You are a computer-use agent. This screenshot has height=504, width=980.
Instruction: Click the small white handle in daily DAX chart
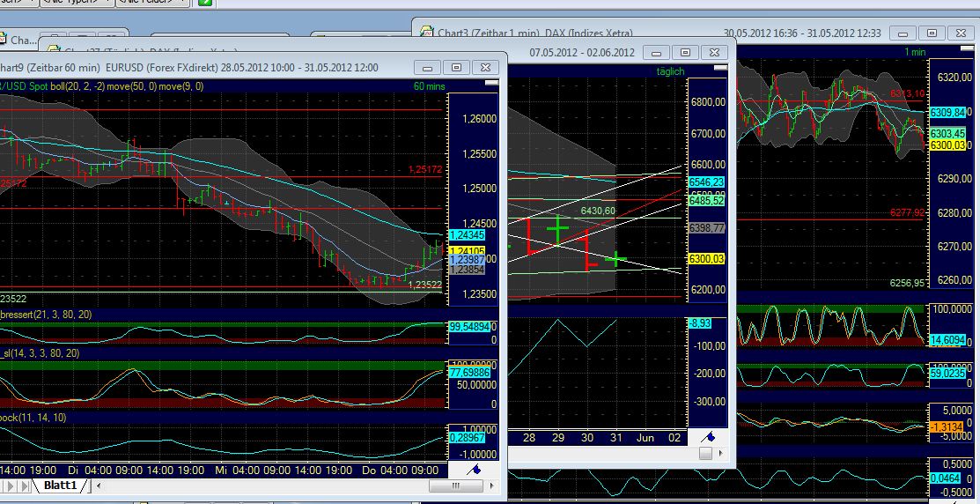(x=720, y=67)
